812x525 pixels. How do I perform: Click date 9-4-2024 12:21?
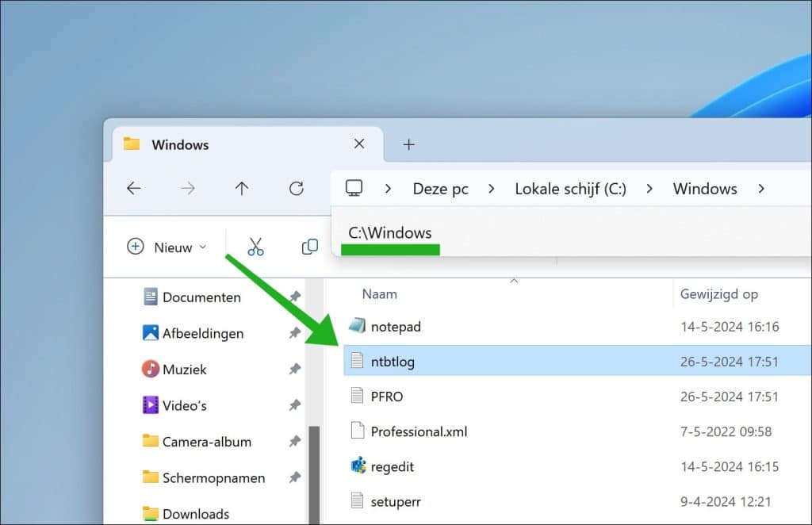tap(726, 501)
